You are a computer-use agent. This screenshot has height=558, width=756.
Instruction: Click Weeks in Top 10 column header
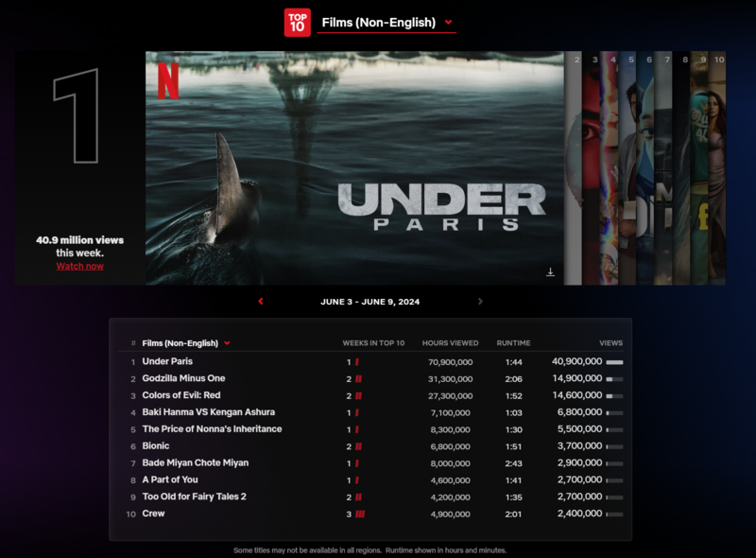pos(373,343)
